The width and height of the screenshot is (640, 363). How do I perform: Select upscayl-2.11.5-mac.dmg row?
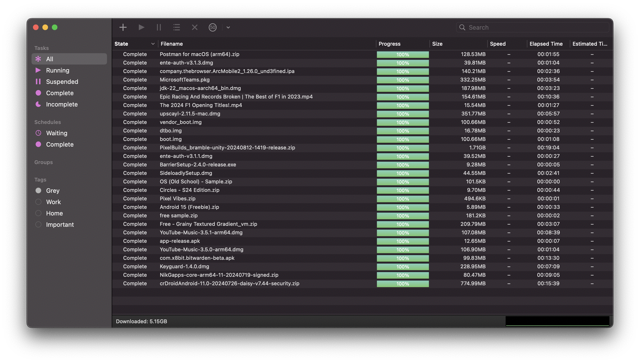coord(362,114)
